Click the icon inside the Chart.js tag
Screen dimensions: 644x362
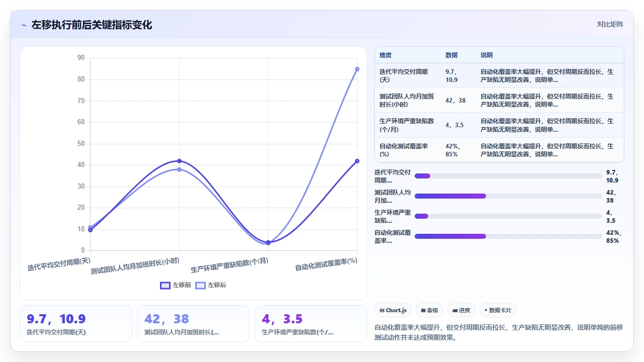click(x=382, y=311)
